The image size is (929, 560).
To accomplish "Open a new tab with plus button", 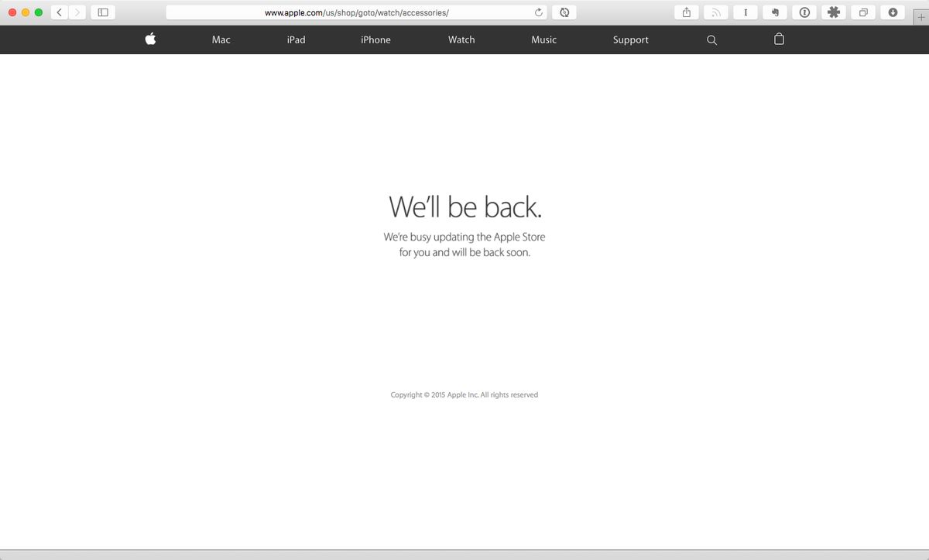I will 920,18.
